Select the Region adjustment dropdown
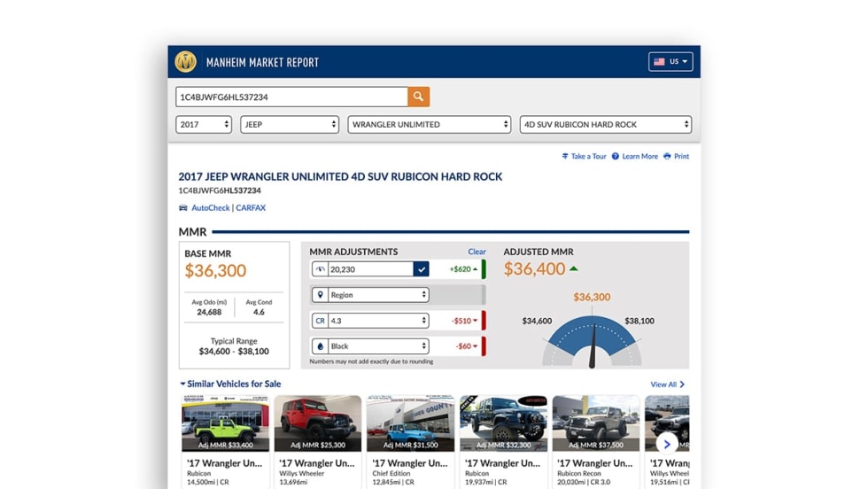Screen dimensions: 868x489 [x=369, y=295]
